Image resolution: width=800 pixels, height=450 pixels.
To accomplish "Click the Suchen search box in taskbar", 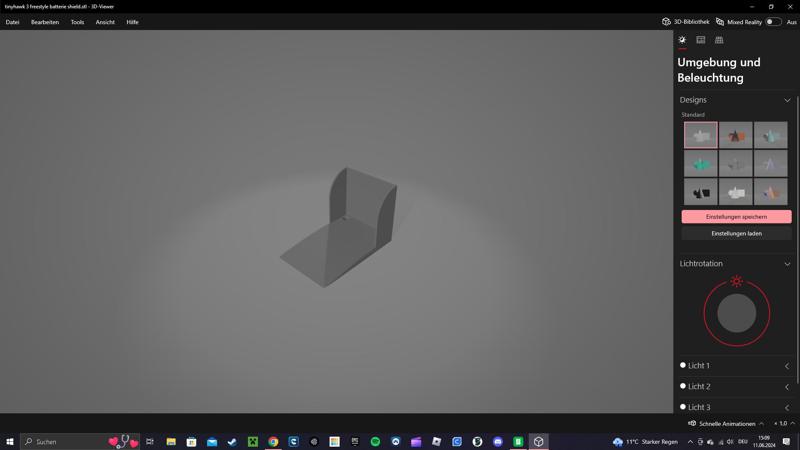I will click(x=80, y=442).
